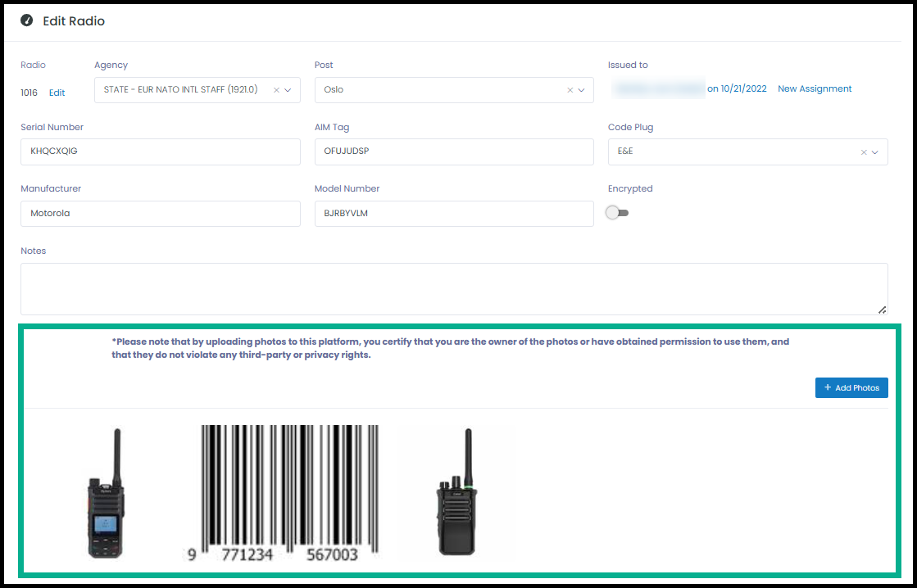
Task: Click the 'on 10/21/2022' issued date link
Action: pyautogui.click(x=737, y=88)
